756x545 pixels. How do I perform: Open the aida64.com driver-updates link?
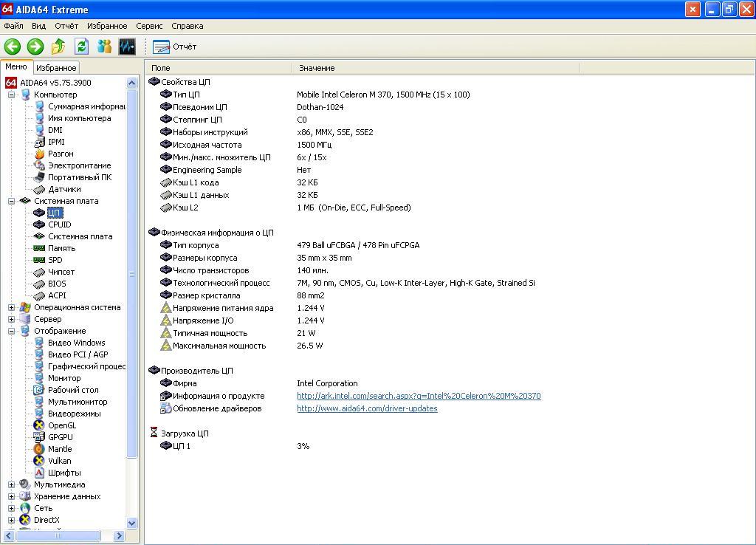367,408
